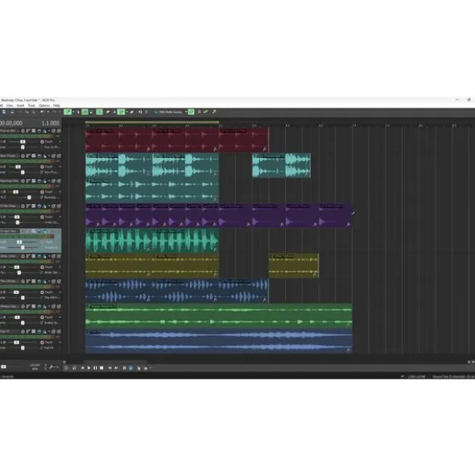Click the Stop button in the transport bar
The height and width of the screenshot is (476, 475).
pyautogui.click(x=101, y=368)
